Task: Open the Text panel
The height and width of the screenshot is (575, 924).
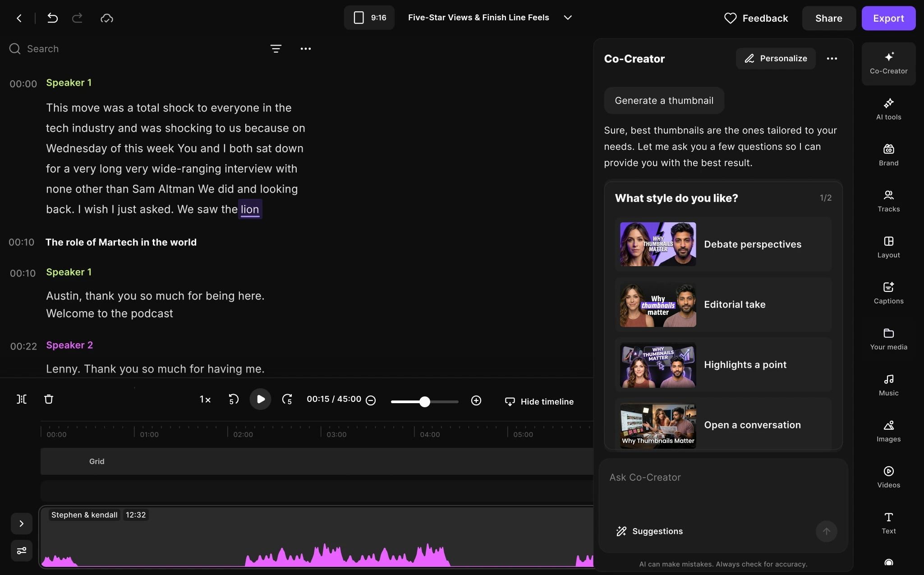Action: [x=888, y=523]
